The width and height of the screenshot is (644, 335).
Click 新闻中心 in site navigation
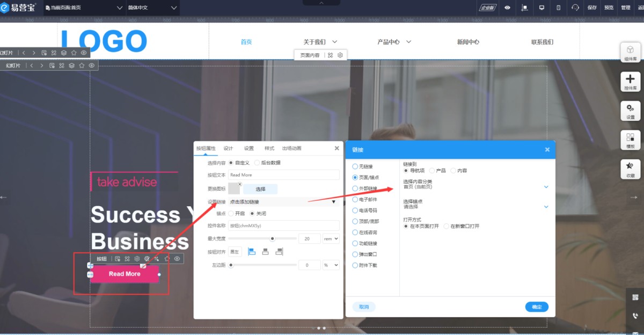coord(468,42)
